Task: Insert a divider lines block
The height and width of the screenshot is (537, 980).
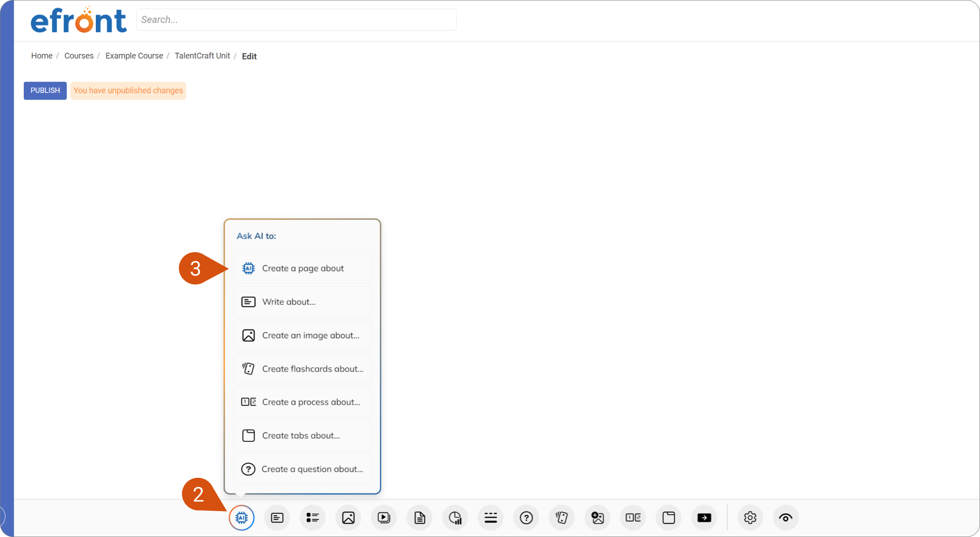Action: point(491,518)
